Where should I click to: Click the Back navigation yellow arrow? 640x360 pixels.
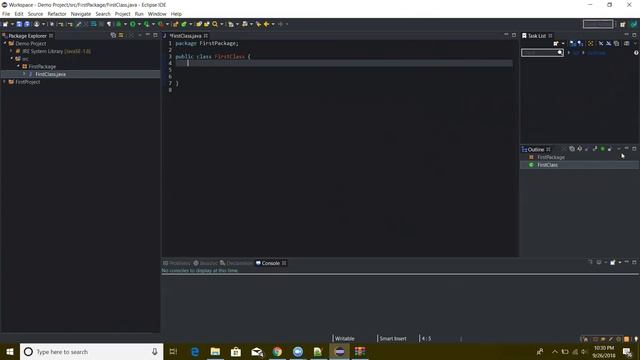pos(266,24)
